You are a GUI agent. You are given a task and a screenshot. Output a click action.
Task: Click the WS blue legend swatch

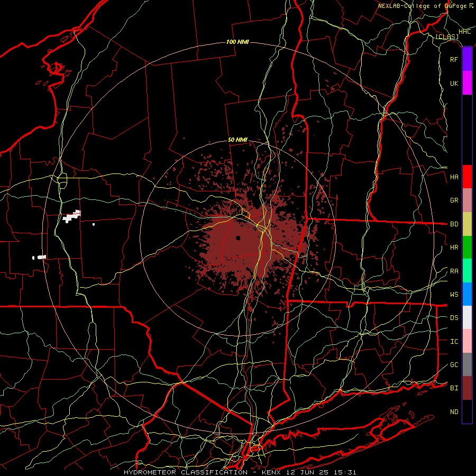click(x=467, y=294)
